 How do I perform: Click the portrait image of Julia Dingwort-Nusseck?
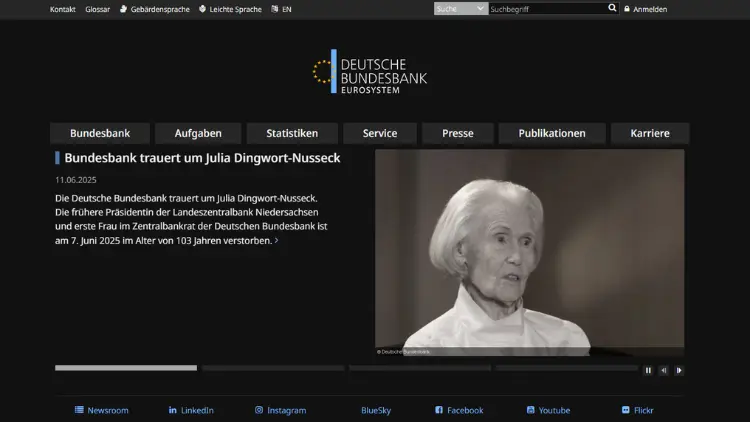(529, 252)
